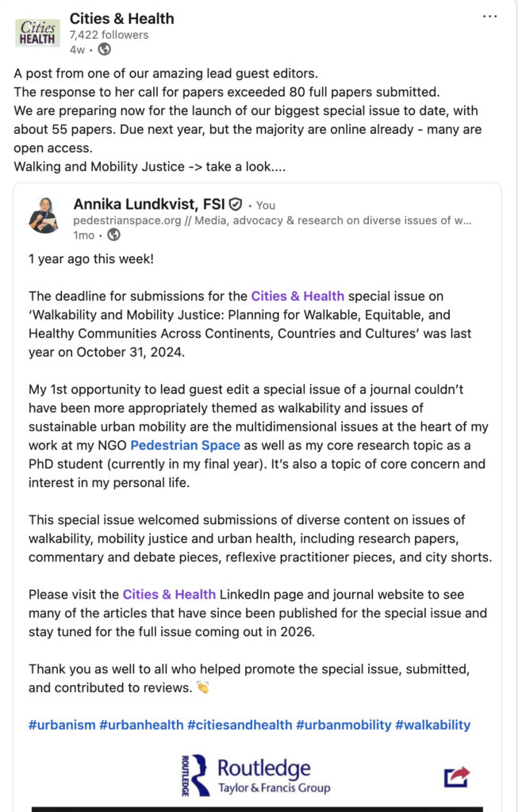Click the globe visibility icon under Cities & Health
This screenshot has height=812, width=518.
point(105,49)
